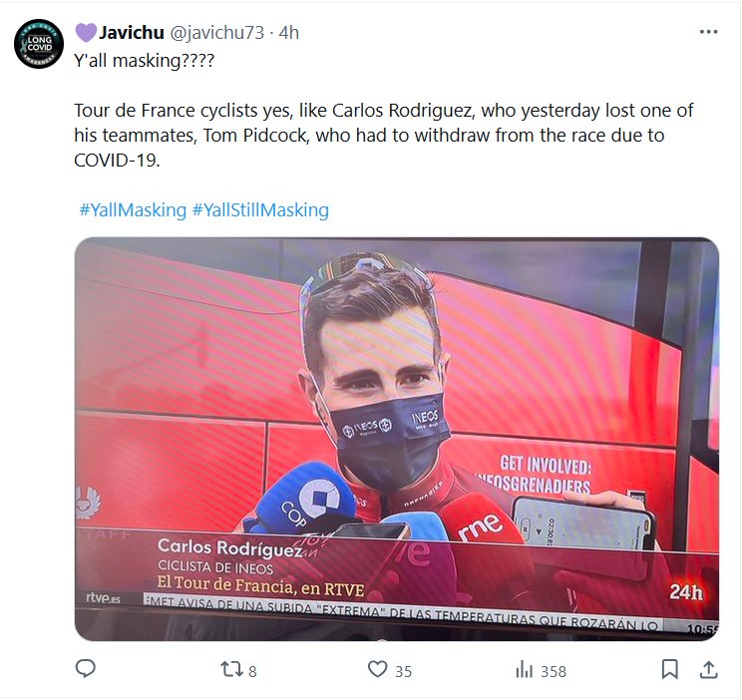This screenshot has width=742, height=700.
Task: Click the purple heart emoji beside Javichu
Action: 86,32
